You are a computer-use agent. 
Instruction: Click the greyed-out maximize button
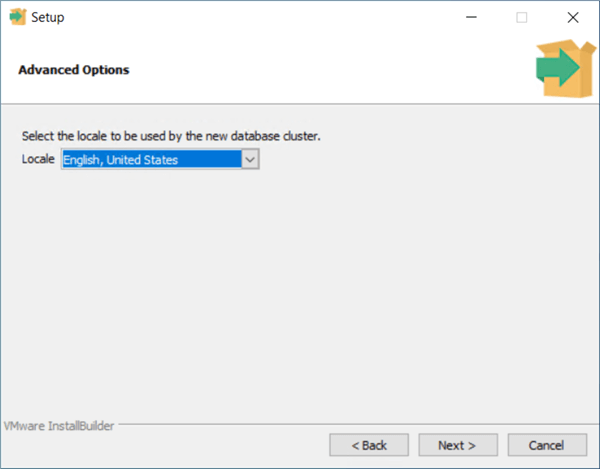[x=521, y=17]
